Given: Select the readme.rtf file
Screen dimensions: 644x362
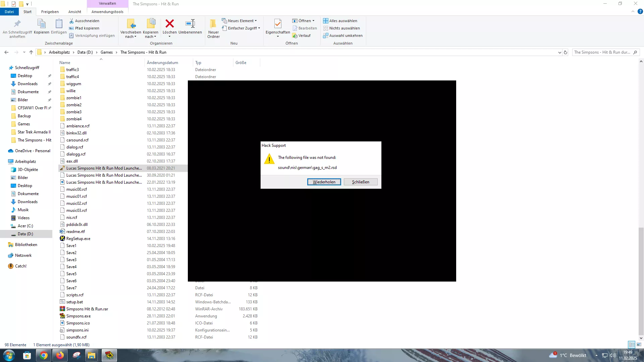Looking at the screenshot, I should click(75, 232).
